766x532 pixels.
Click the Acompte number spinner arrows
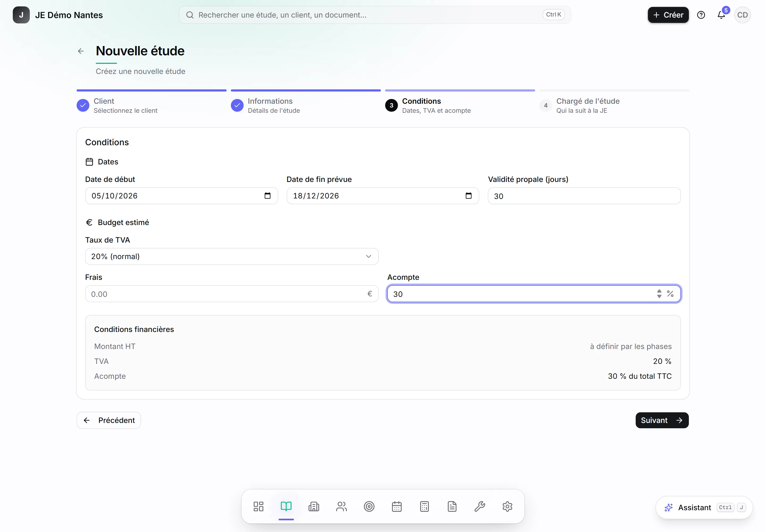[x=659, y=294]
